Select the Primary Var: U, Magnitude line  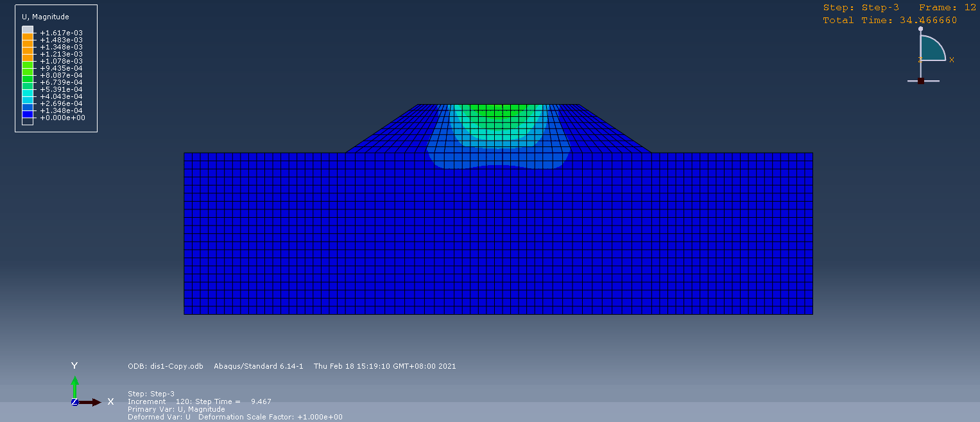click(176, 409)
